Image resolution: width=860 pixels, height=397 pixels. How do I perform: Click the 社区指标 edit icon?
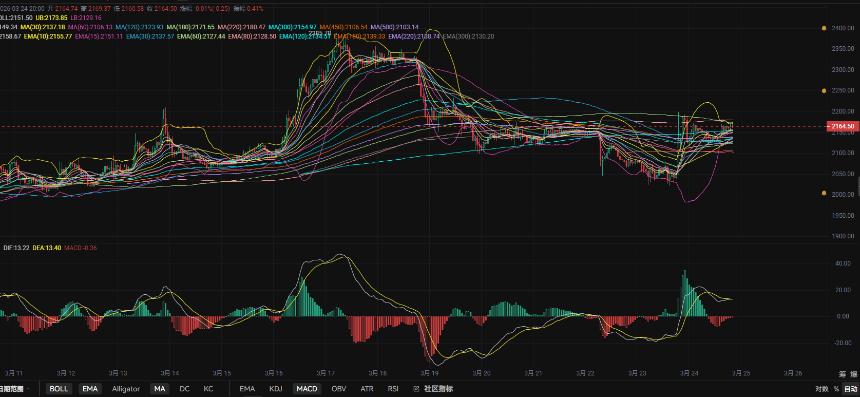(x=415, y=389)
